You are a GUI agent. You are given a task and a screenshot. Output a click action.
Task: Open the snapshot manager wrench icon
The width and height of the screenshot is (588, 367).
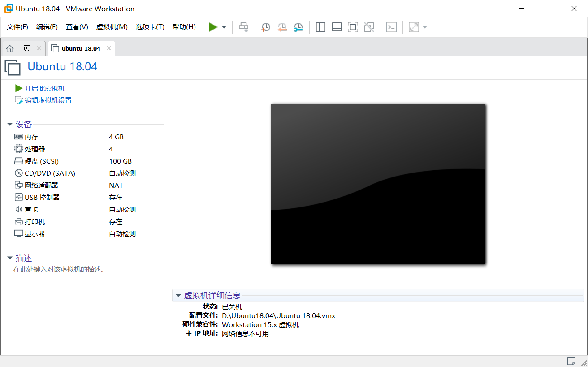(x=298, y=27)
